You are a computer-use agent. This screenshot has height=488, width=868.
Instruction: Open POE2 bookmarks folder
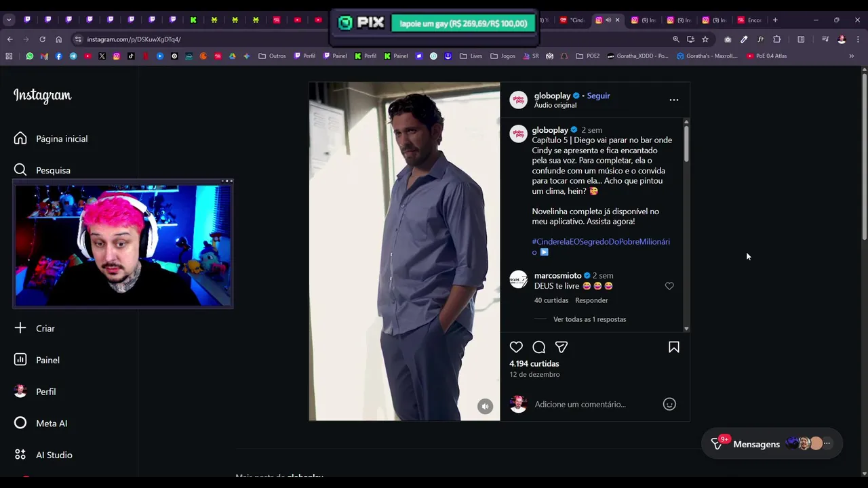(x=587, y=56)
